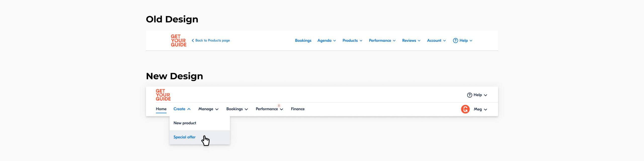Go back to Products page
Image resolution: width=644 pixels, height=161 pixels.
212,41
